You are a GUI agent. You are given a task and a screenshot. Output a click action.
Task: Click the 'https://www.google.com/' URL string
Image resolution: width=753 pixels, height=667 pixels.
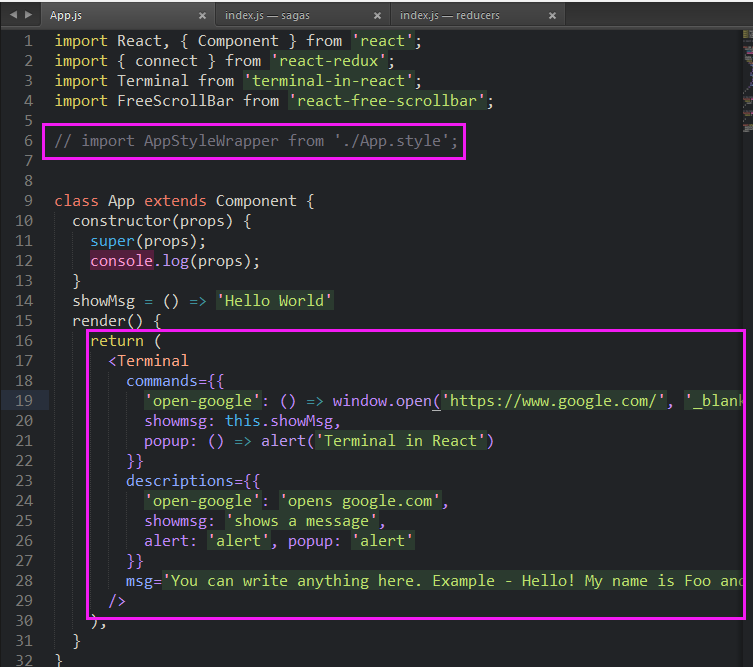point(554,400)
